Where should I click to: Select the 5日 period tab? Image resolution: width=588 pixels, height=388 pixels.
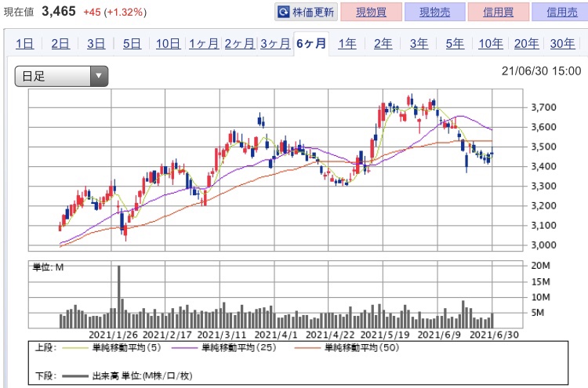[x=132, y=44]
